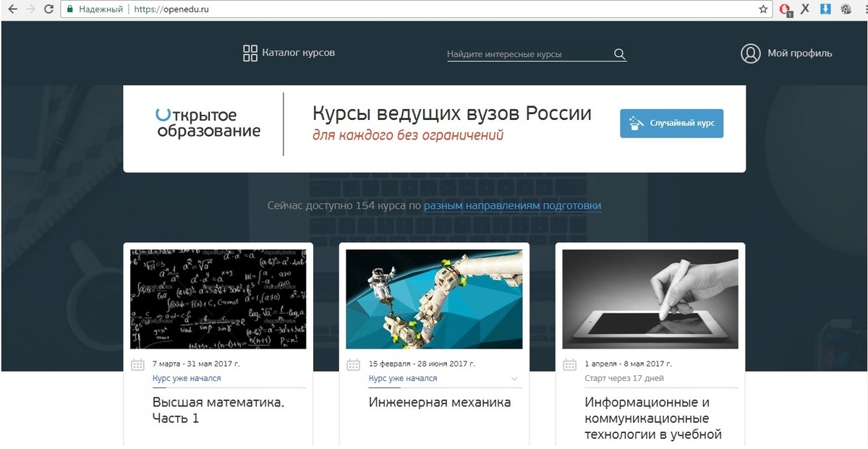Go back using the browser back arrow
This screenshot has height=449, width=868.
point(12,10)
